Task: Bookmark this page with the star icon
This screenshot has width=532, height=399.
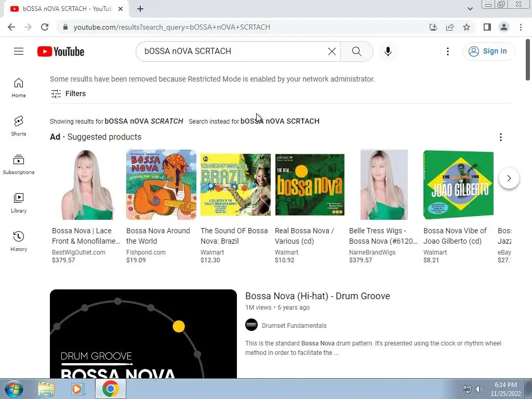Action: click(x=467, y=27)
